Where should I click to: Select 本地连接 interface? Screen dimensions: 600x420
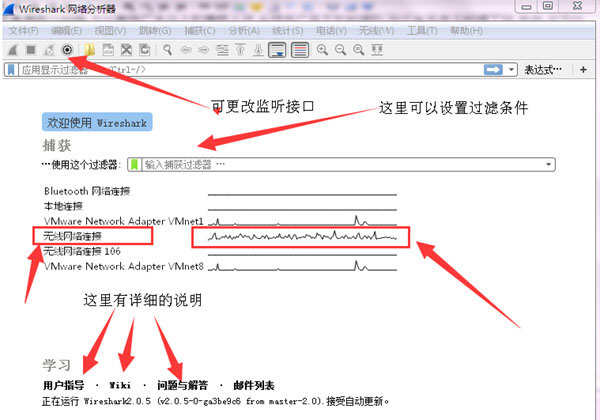tap(63, 206)
